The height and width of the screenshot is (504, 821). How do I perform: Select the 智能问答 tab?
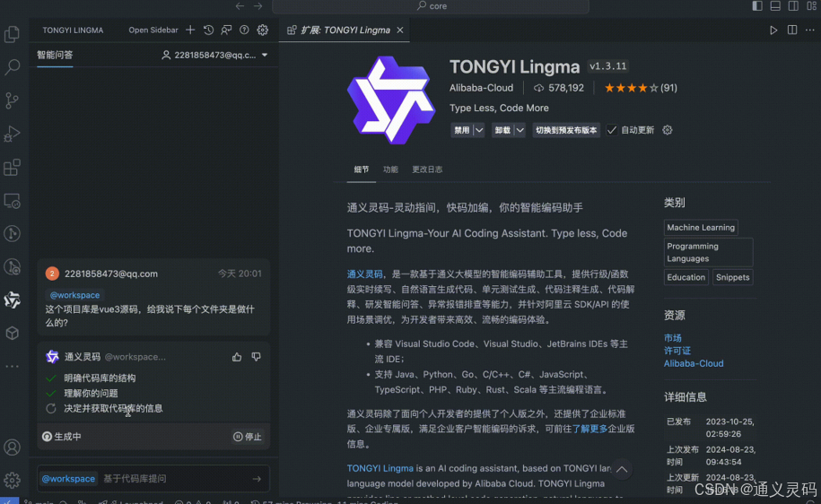tap(55, 55)
